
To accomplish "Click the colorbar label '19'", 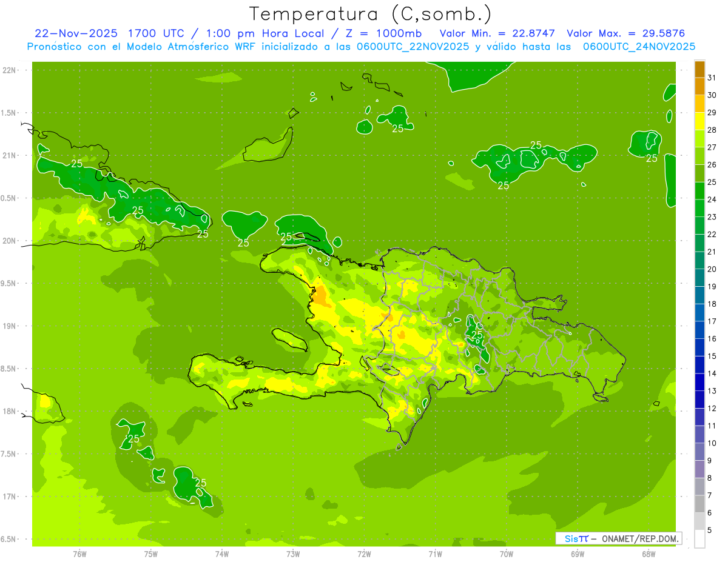I will [712, 286].
